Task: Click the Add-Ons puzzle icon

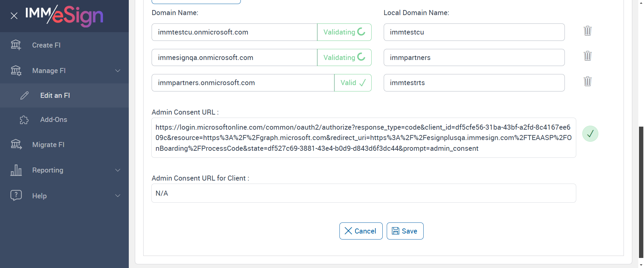Action: coord(24,120)
